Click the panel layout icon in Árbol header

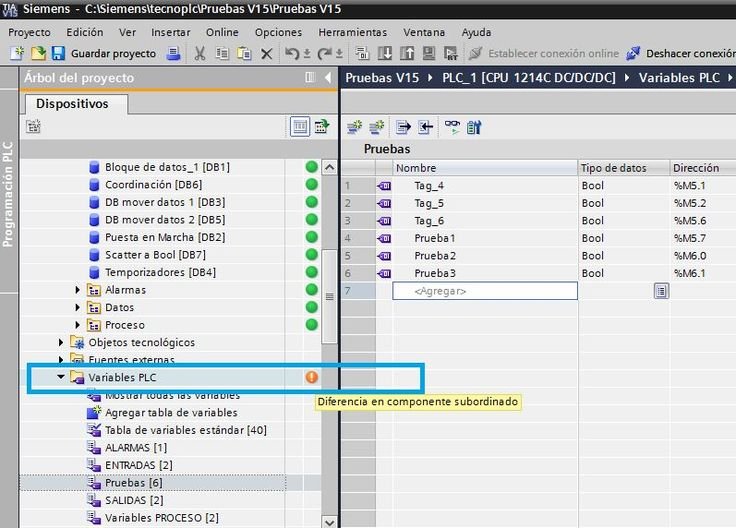click(x=310, y=77)
